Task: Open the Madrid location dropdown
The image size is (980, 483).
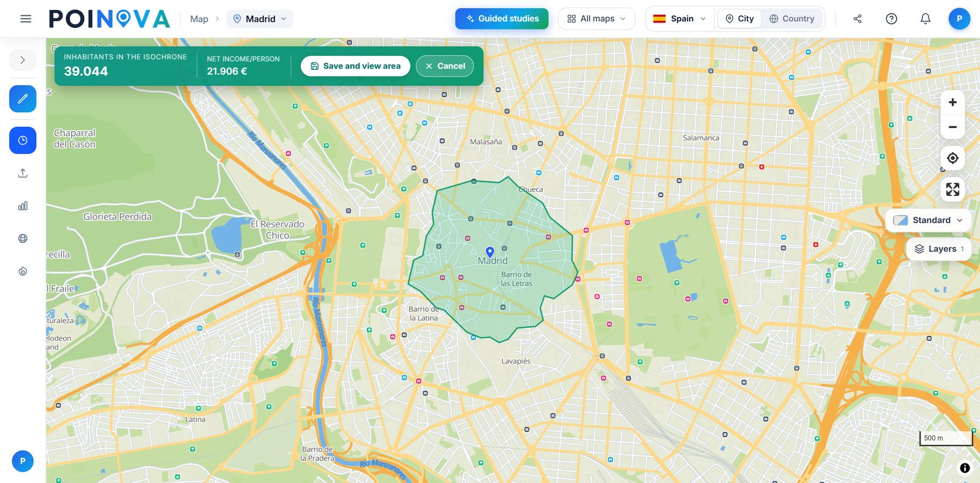Action: click(x=260, y=19)
